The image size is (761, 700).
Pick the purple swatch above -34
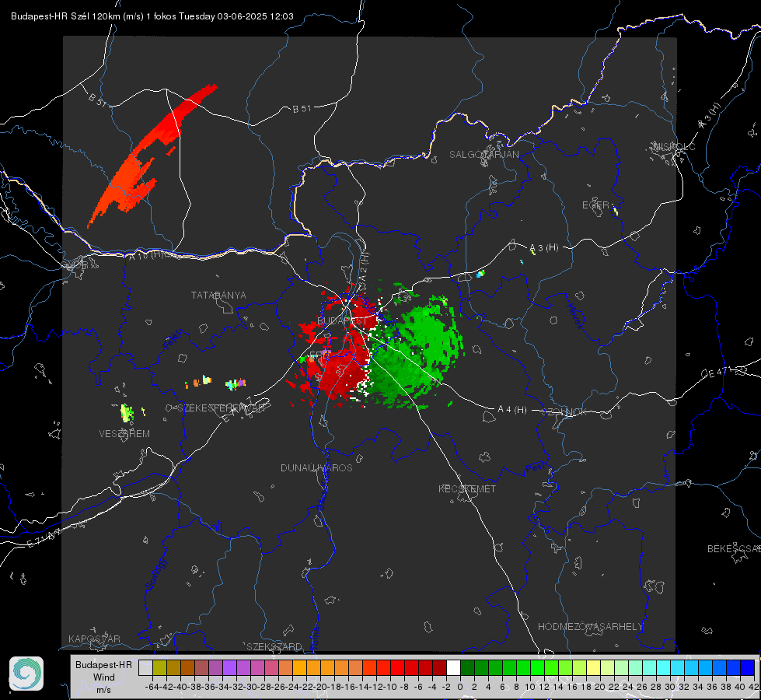[x=229, y=668]
